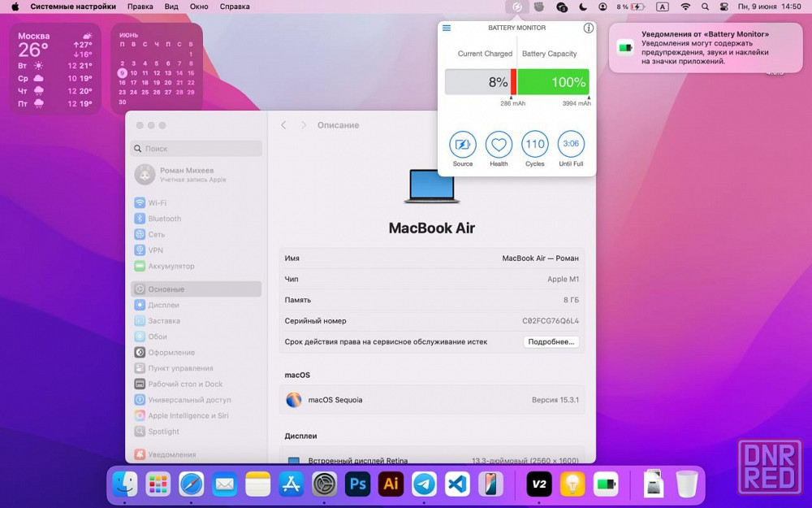Launch Safari from the Dock
812x508 pixels.
(191, 484)
